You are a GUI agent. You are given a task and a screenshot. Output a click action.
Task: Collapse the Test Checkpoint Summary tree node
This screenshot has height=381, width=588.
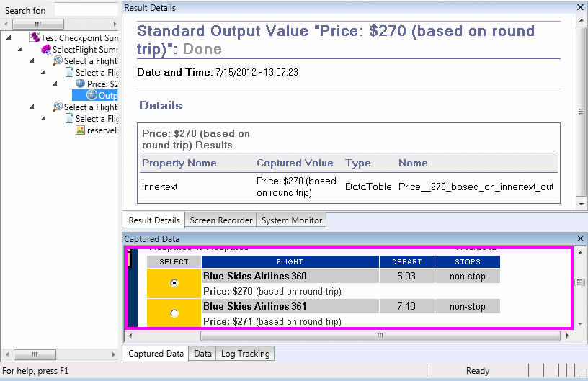pos(8,37)
